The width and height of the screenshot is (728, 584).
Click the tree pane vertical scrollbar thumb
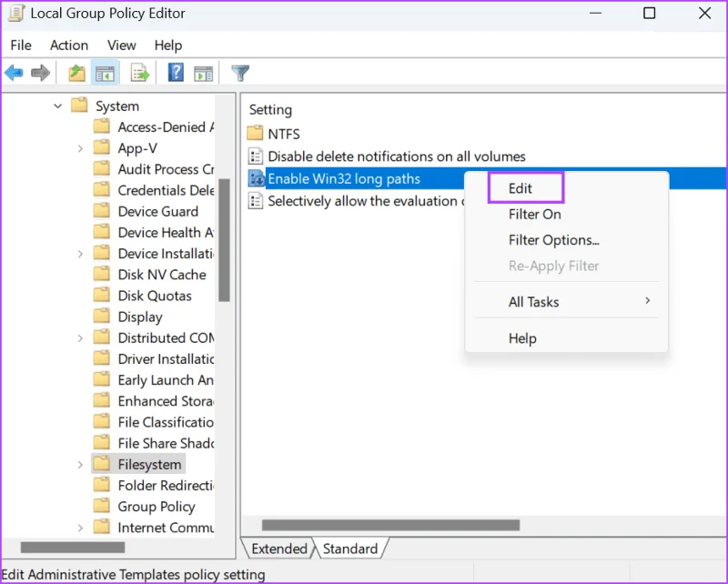click(224, 240)
